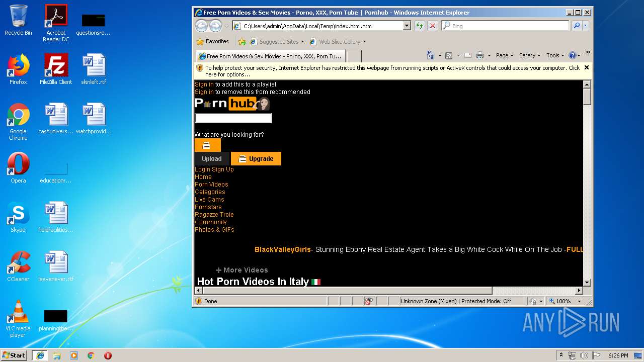Click the white search field on page
644x362 pixels.
(x=233, y=118)
